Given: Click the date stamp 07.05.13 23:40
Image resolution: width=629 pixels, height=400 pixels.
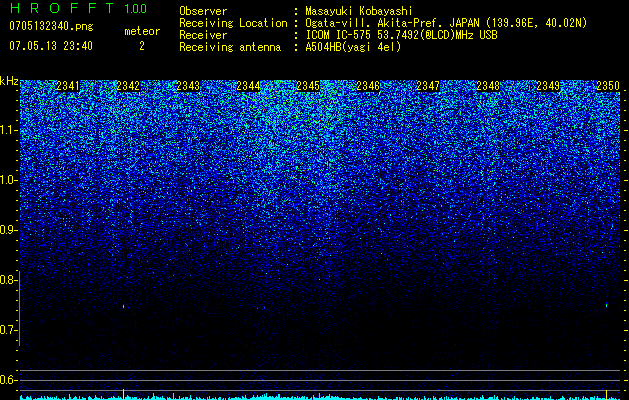Looking at the screenshot, I should point(51,46).
